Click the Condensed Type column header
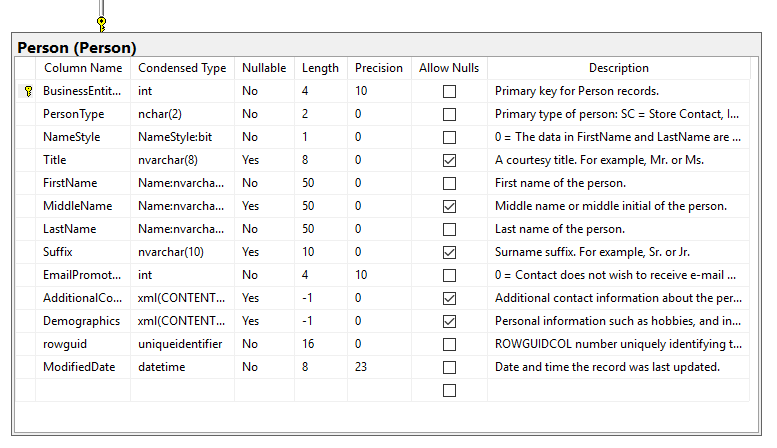The width and height of the screenshot is (777, 448). tap(182, 68)
